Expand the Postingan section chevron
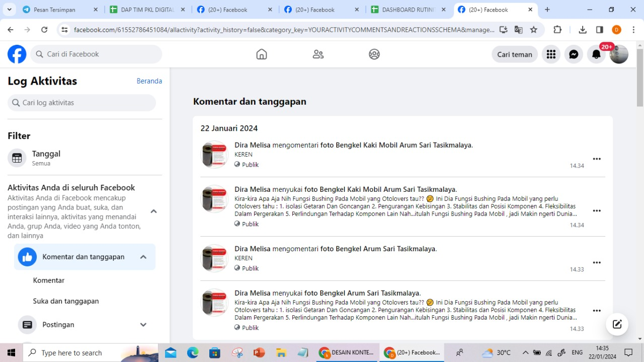 [143, 325]
